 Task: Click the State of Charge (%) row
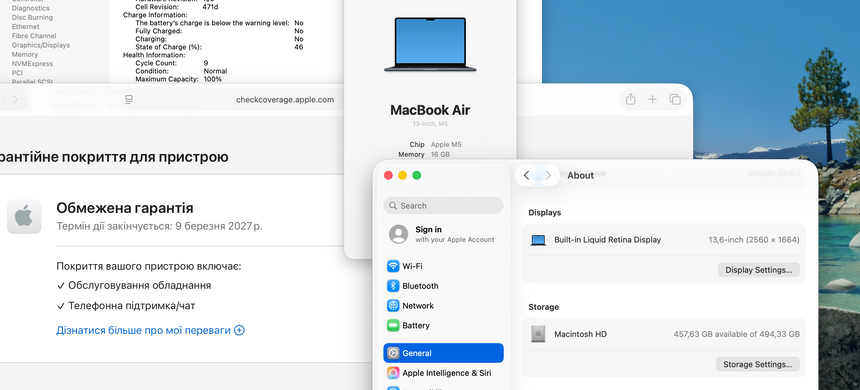[x=219, y=47]
